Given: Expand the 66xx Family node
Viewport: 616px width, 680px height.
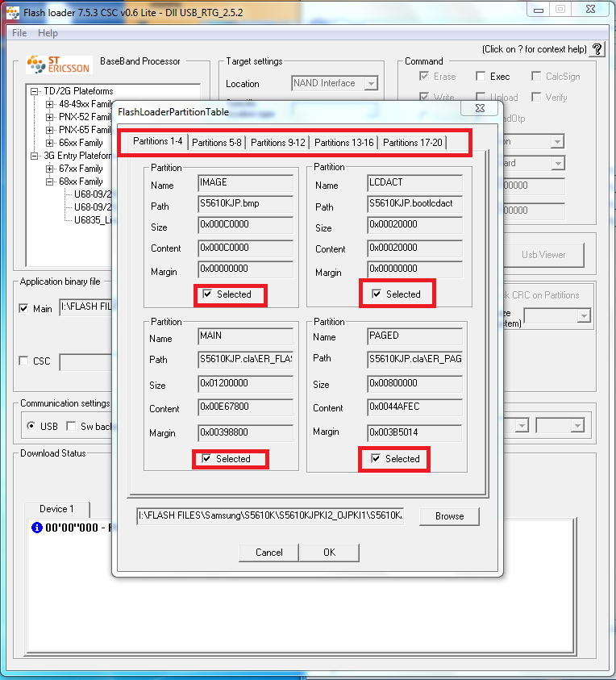Looking at the screenshot, I should [x=49, y=143].
